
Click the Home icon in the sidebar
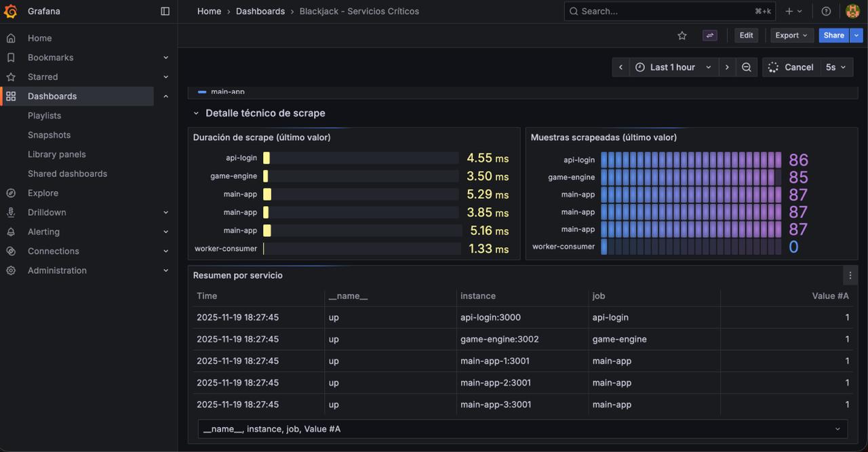pos(11,38)
